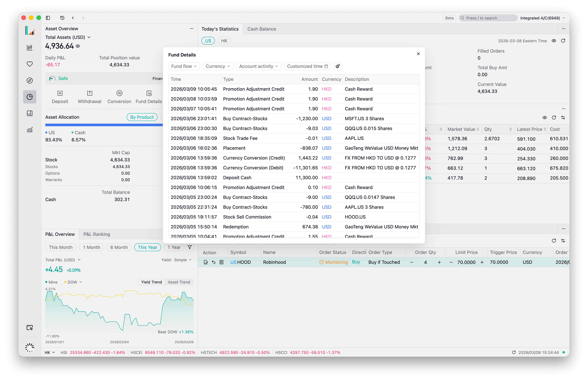The width and height of the screenshot is (588, 381).
Task: Switch to the Cash Balance tab
Action: [262, 29]
